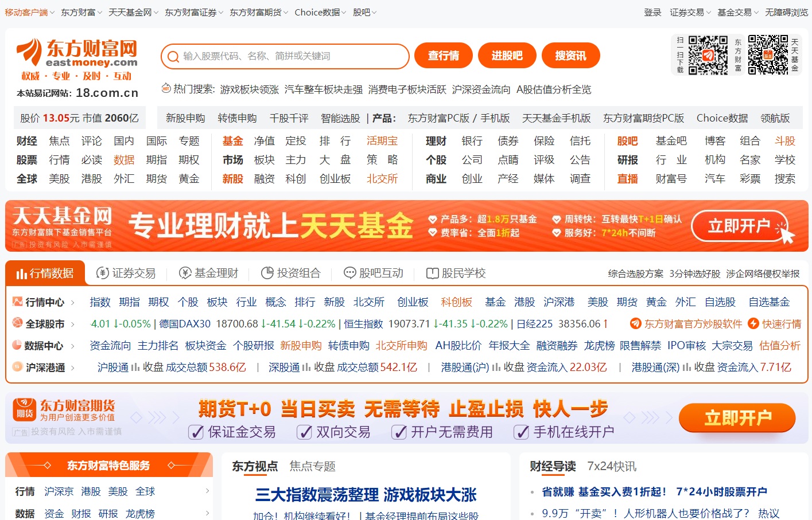This screenshot has width=812, height=520.
Task: Expand the 行情中心 row arrow
Action: 72,302
